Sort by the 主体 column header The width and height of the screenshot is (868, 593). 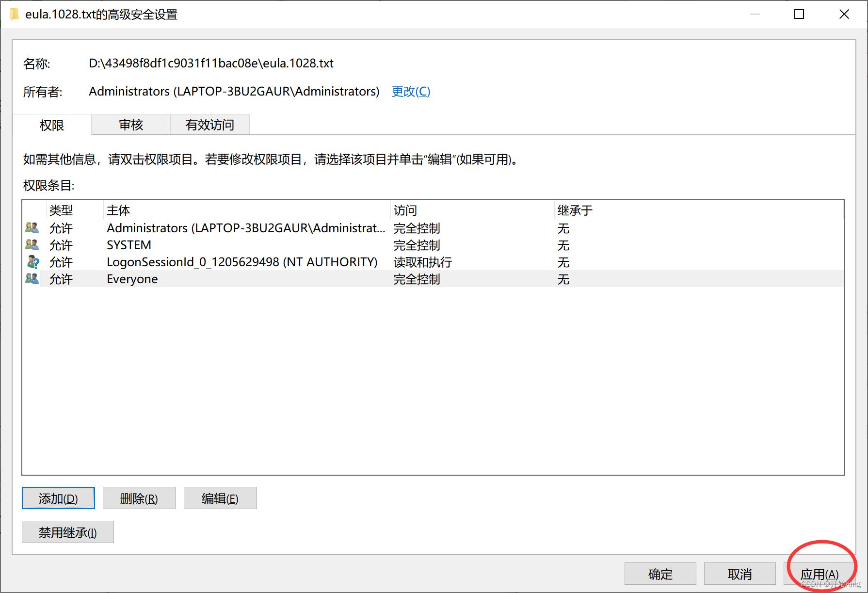pyautogui.click(x=247, y=210)
